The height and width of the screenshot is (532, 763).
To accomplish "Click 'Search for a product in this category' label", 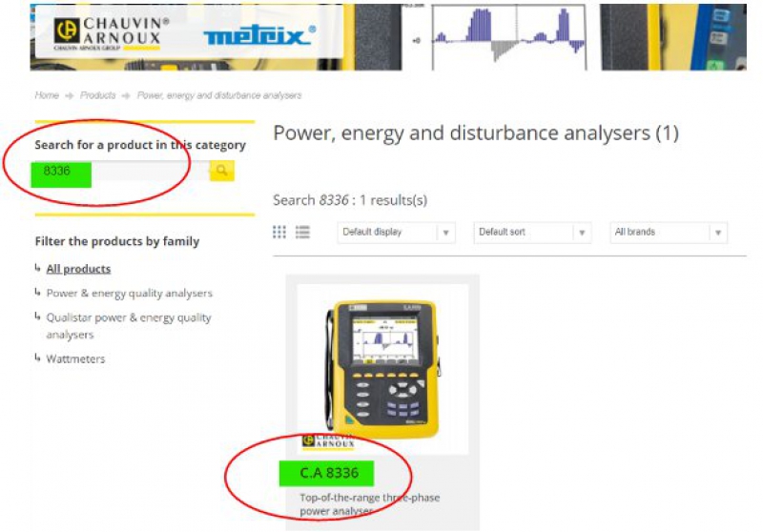I will coord(140,145).
